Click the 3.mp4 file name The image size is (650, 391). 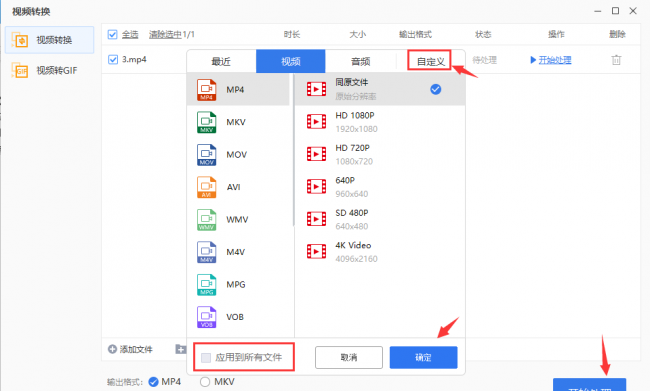pos(134,60)
